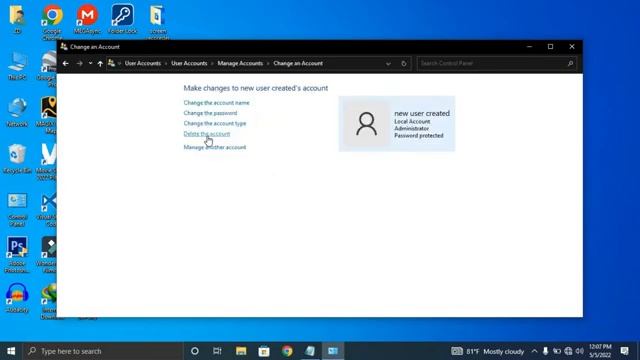This screenshot has width=640, height=360.
Task: Select the Adobe Photoshop desktop shortcut
Action: (17, 255)
